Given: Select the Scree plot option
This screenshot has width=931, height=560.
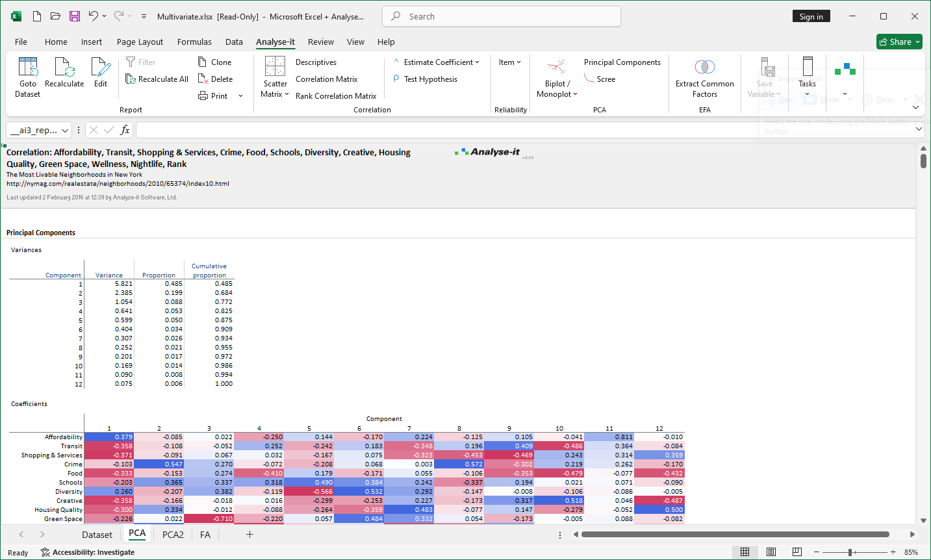Looking at the screenshot, I should [600, 79].
